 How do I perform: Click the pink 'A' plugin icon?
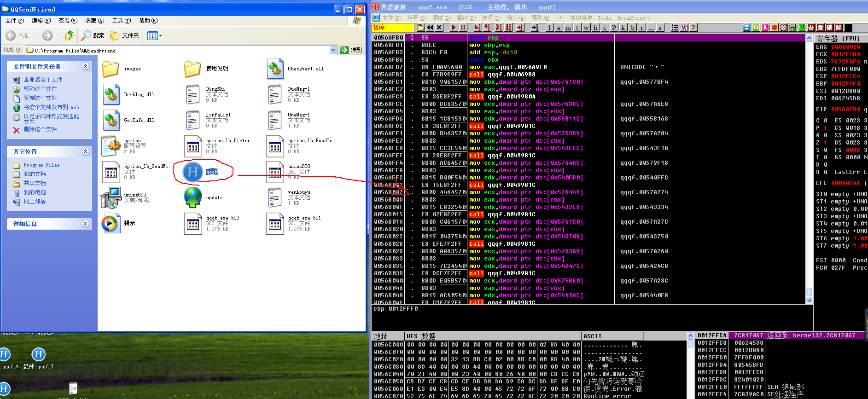(x=765, y=28)
